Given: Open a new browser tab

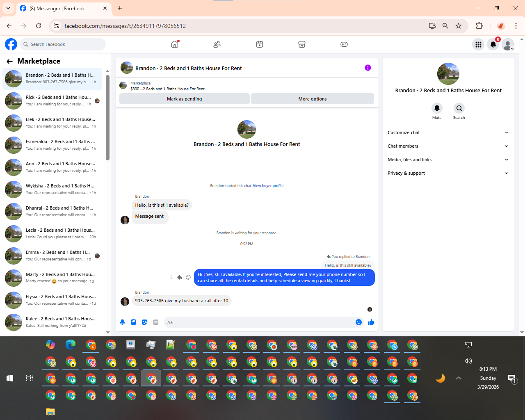Looking at the screenshot, I should (x=120, y=8).
